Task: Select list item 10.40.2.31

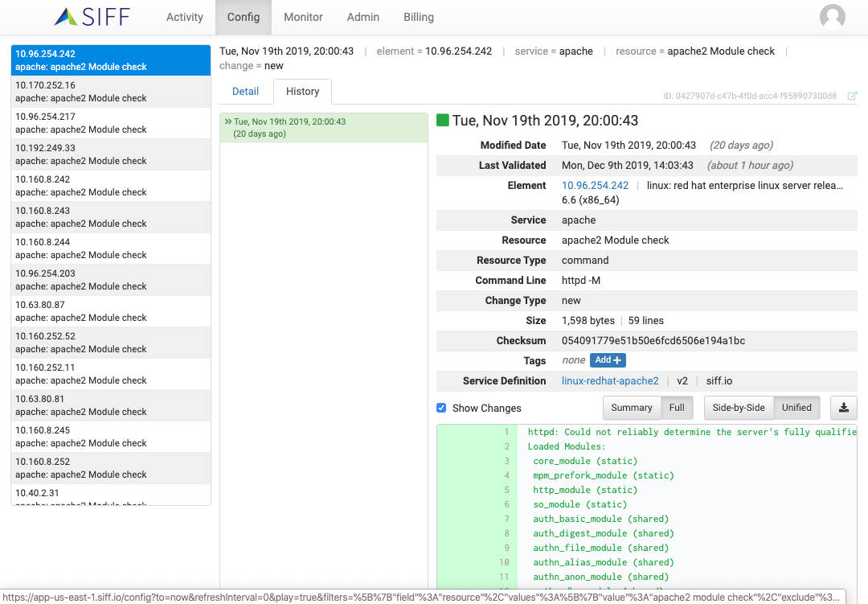Action: tap(111, 495)
